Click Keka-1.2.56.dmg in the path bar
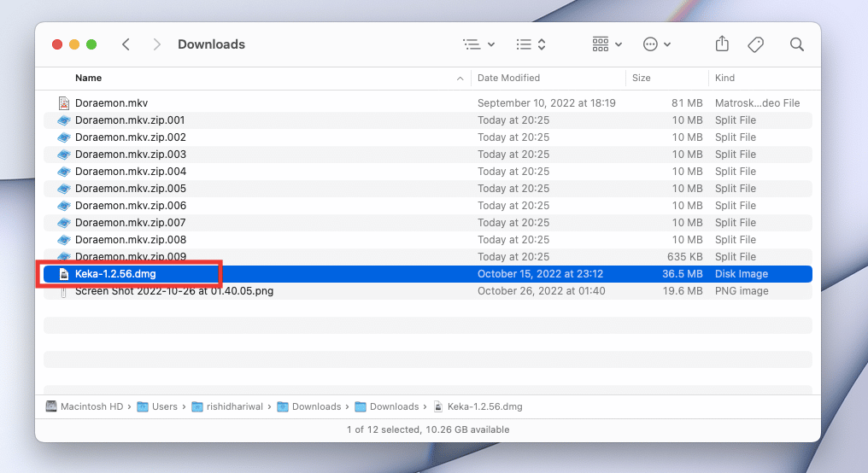Image resolution: width=868 pixels, height=473 pixels. tap(485, 406)
